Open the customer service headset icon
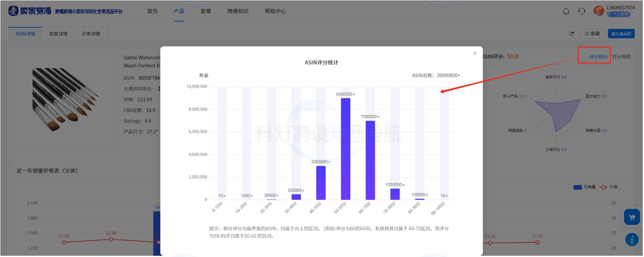The image size is (644, 257). [x=581, y=11]
